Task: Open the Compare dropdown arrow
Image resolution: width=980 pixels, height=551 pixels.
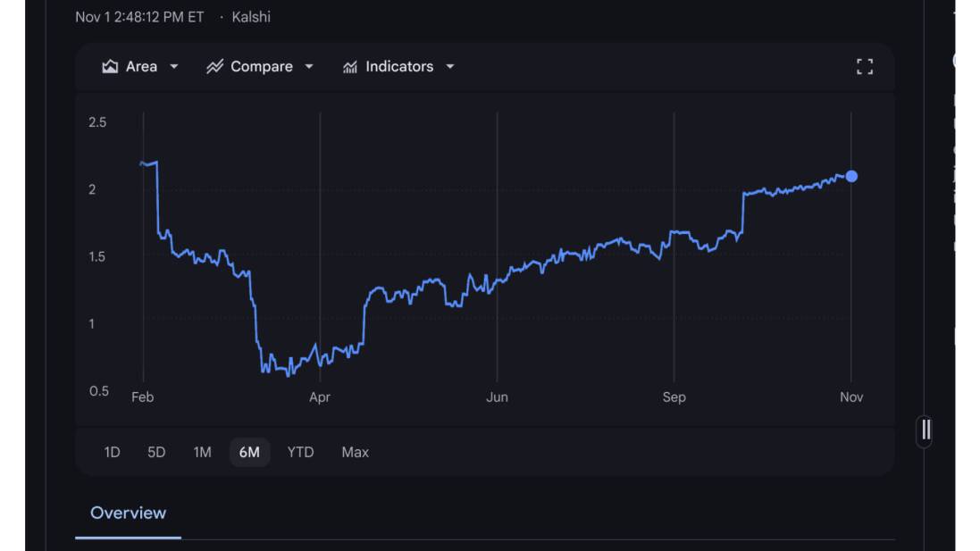Action: tap(309, 67)
